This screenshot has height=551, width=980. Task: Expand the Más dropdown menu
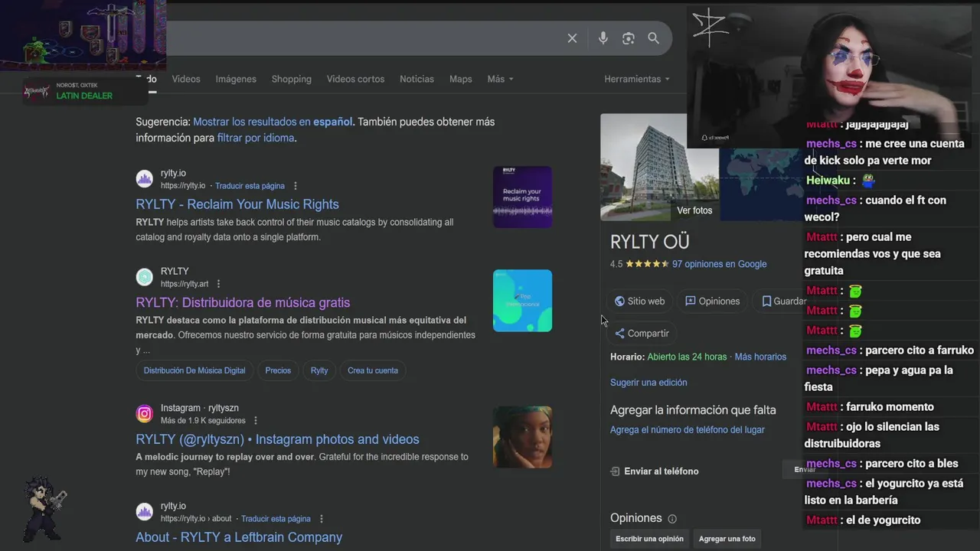500,79
